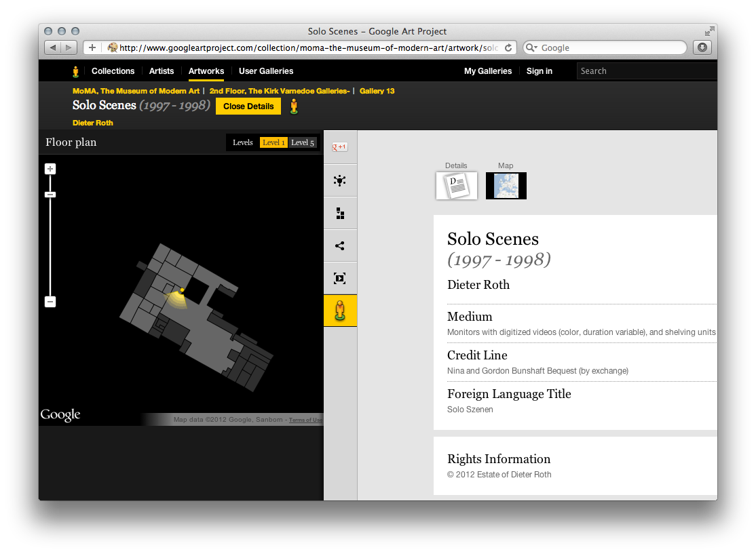Click the browser address bar reload arrow
The height and width of the screenshot is (554, 756).
pyautogui.click(x=509, y=47)
